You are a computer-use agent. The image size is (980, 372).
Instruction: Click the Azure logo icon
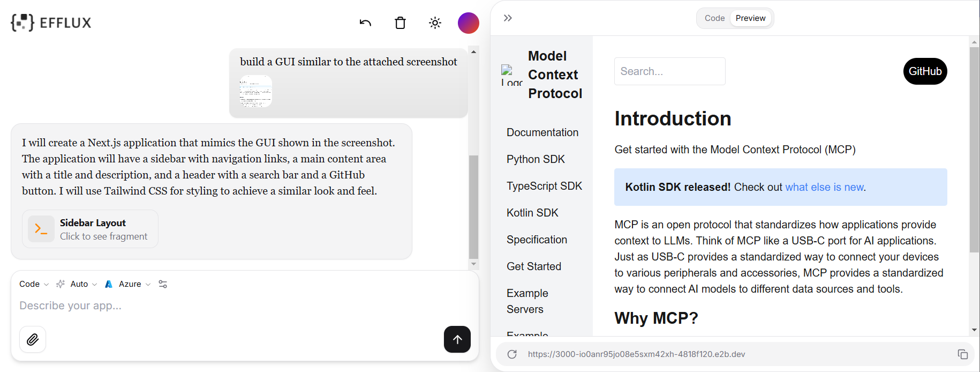pyautogui.click(x=109, y=284)
